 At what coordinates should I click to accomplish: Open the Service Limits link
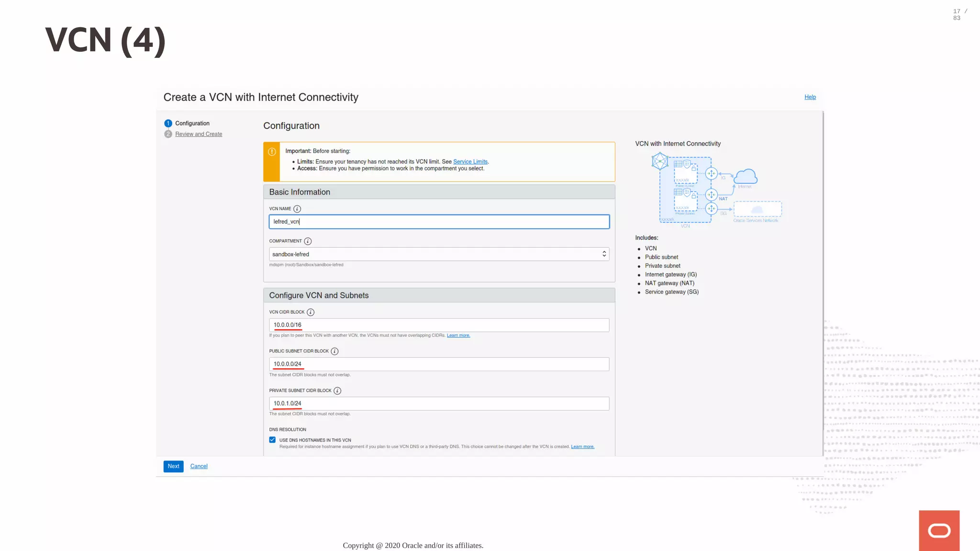click(470, 162)
